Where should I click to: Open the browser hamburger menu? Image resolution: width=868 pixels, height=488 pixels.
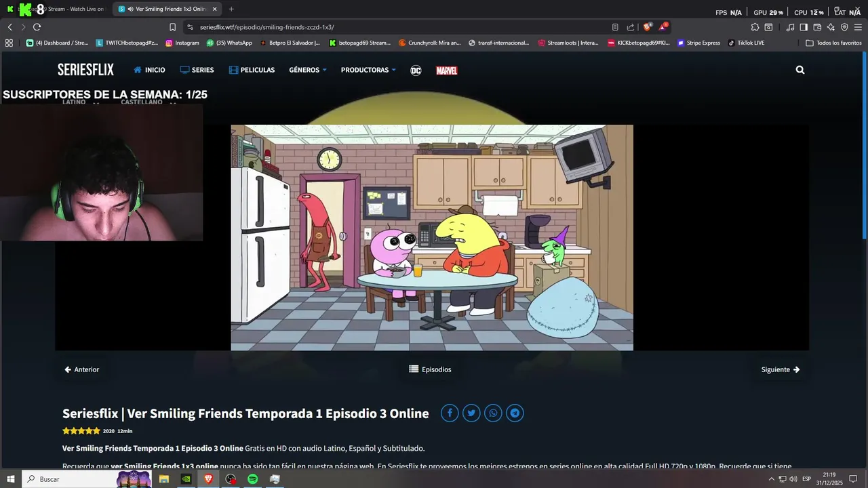click(858, 27)
